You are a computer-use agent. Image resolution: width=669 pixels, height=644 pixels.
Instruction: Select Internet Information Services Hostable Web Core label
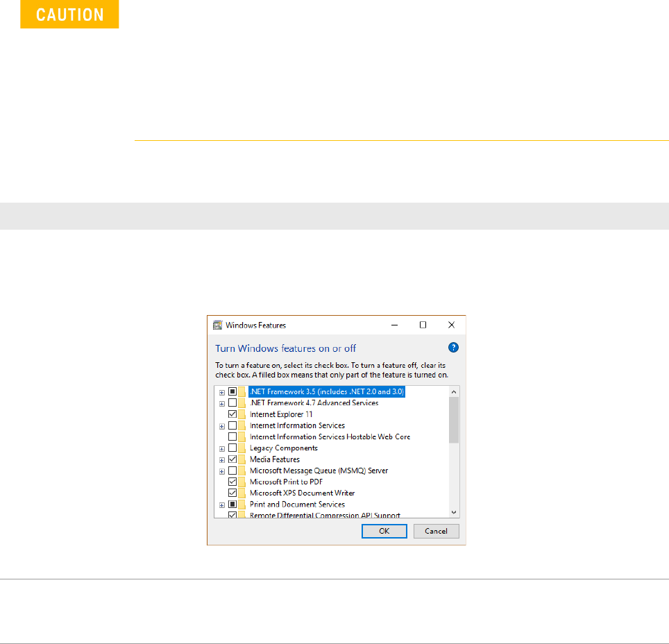[330, 437]
